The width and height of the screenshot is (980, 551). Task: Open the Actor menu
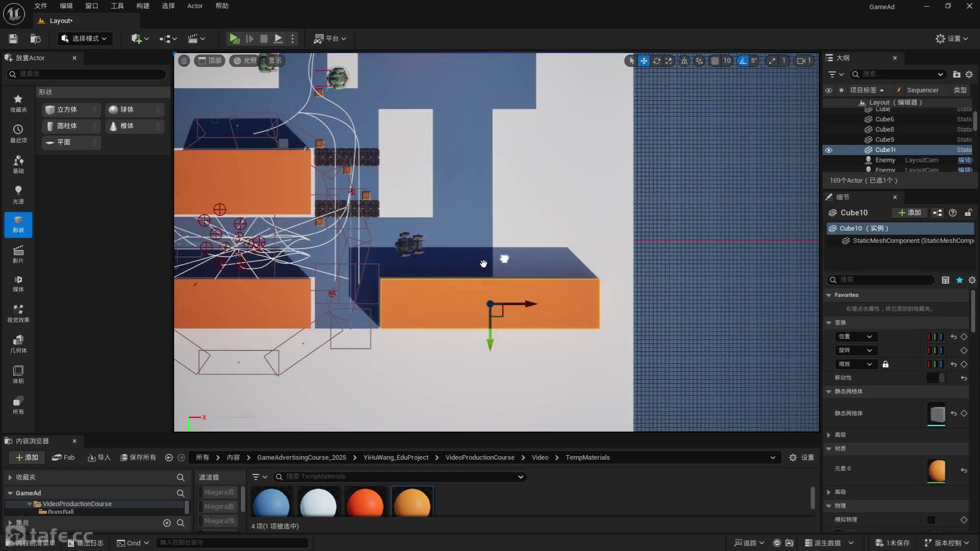(194, 6)
